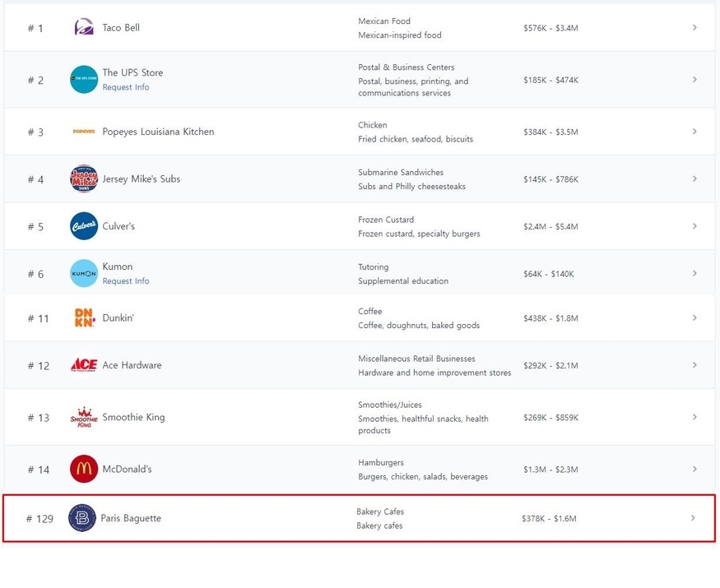This screenshot has height=588, width=720.
Task: Click the # 129 rank number
Action: coord(39,519)
